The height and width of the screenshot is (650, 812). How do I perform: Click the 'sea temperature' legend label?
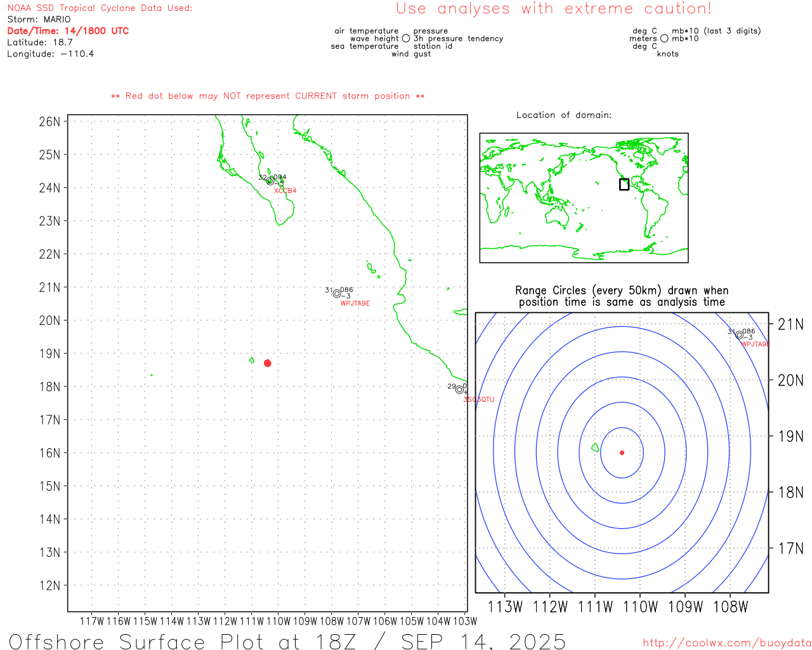365,46
